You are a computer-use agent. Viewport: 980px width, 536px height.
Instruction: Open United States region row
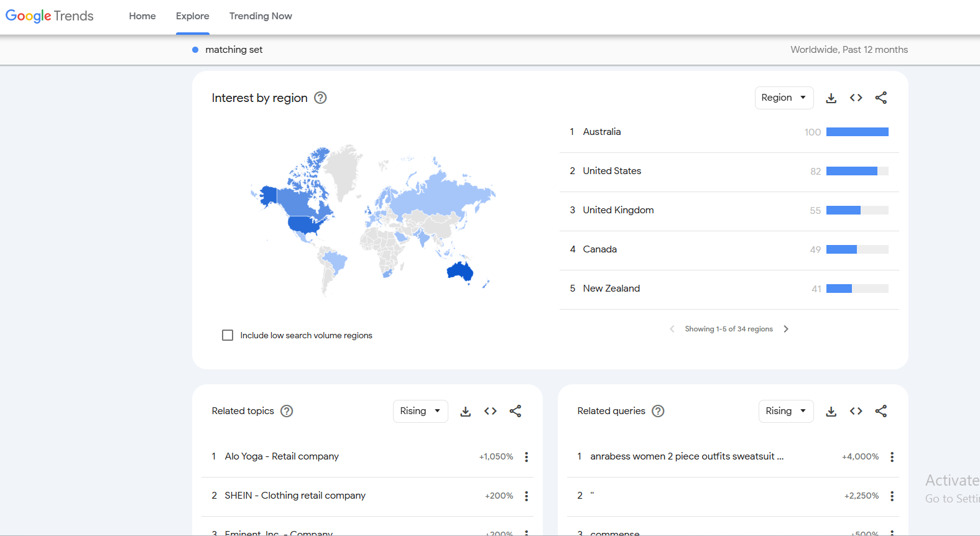coord(729,172)
